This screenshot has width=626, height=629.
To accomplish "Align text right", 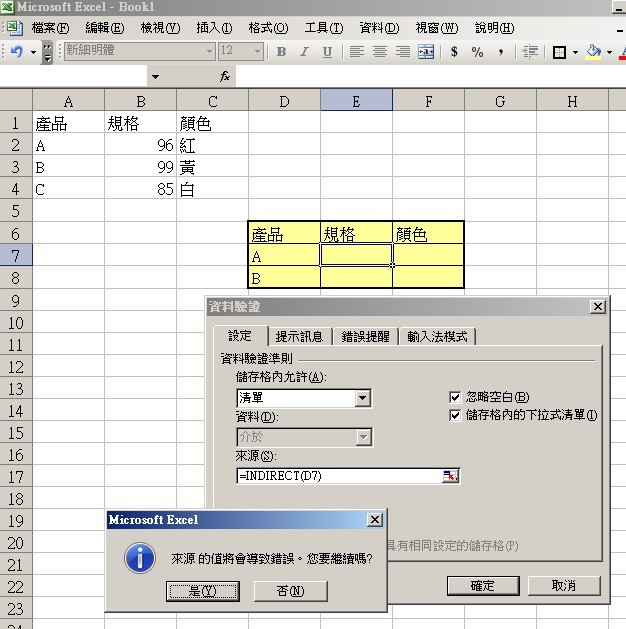I will (403, 52).
